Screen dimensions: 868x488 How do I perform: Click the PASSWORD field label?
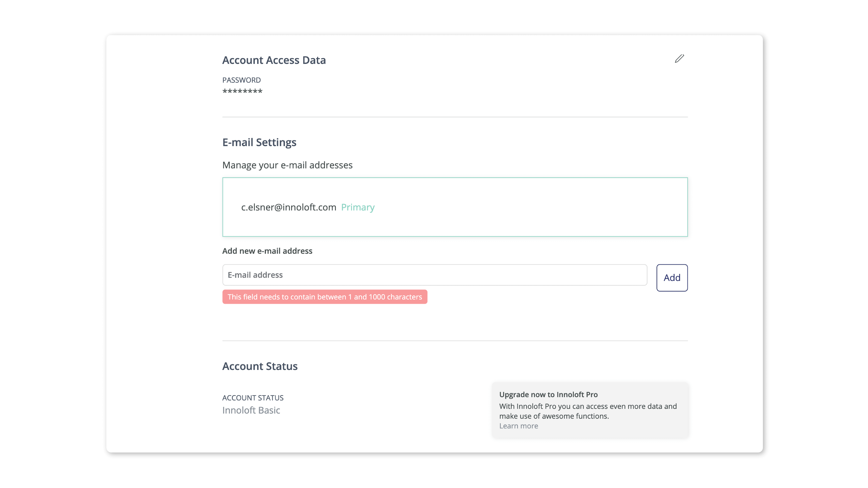241,80
